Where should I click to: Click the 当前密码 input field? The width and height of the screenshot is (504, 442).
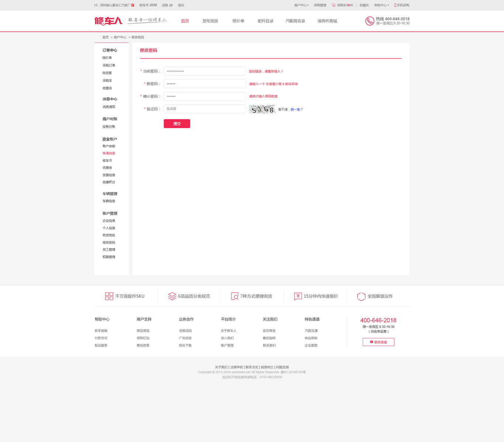[x=204, y=71]
